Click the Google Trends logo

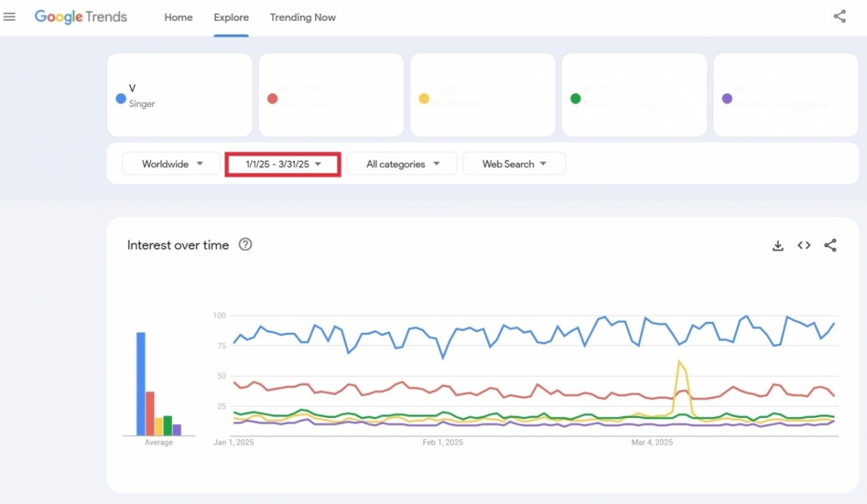click(81, 17)
